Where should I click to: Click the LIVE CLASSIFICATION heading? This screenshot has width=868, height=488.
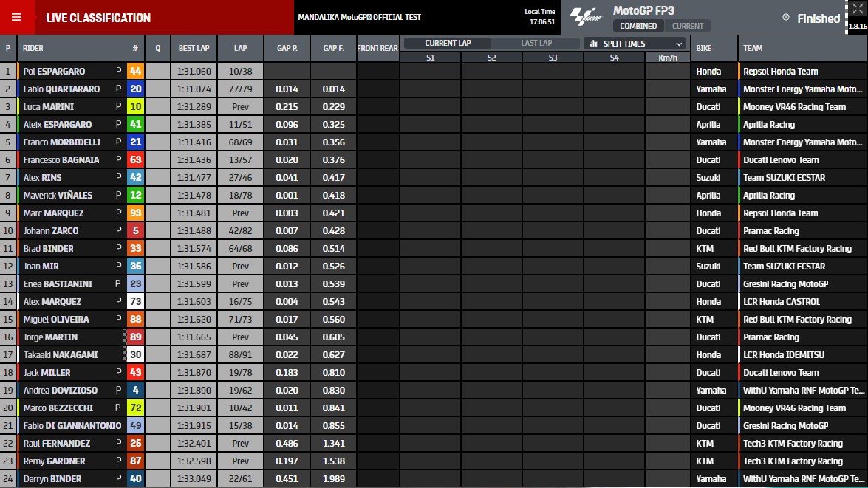tap(98, 18)
